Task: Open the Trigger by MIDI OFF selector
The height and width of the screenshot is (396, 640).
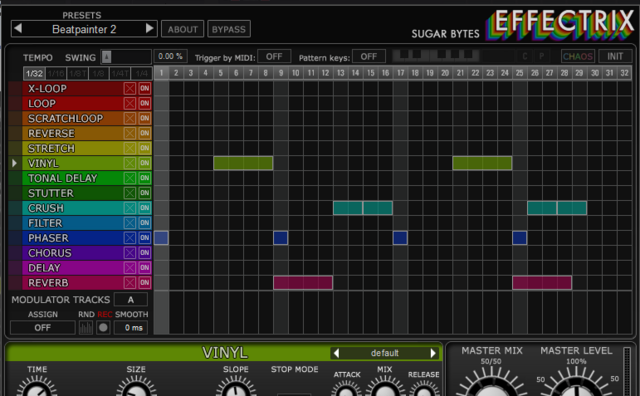Action: click(x=274, y=56)
